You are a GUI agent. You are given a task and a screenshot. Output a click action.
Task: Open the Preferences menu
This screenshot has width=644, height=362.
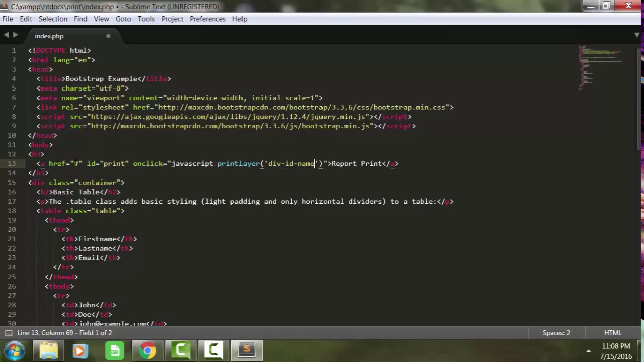point(207,19)
